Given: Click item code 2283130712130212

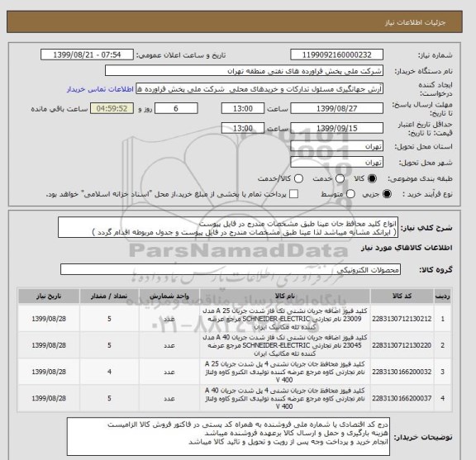Looking at the screenshot, I should click(402, 319).
